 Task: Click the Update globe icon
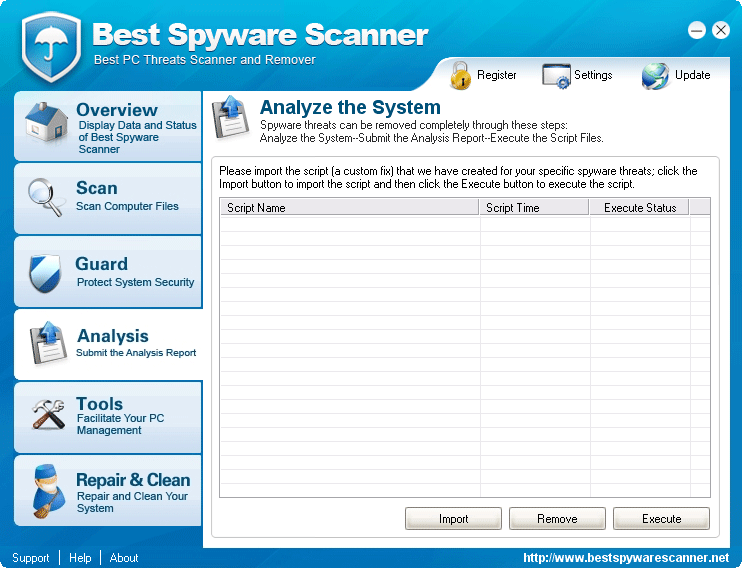(655, 76)
